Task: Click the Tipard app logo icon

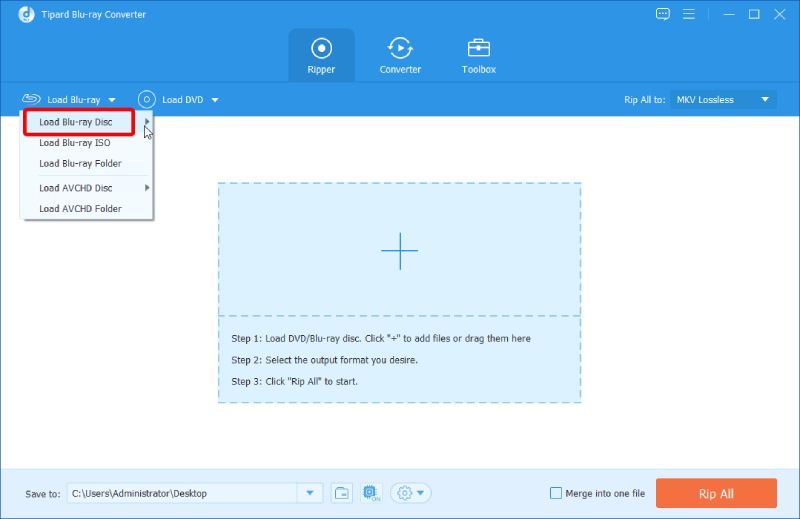Action: [27, 14]
